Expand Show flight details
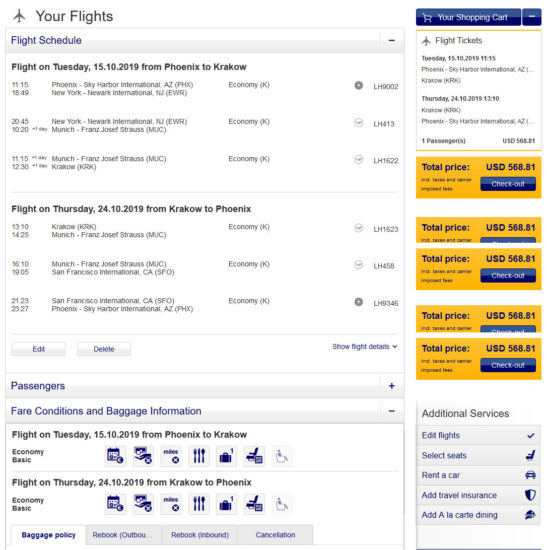Screen dimensions: 547x550 coord(365,347)
